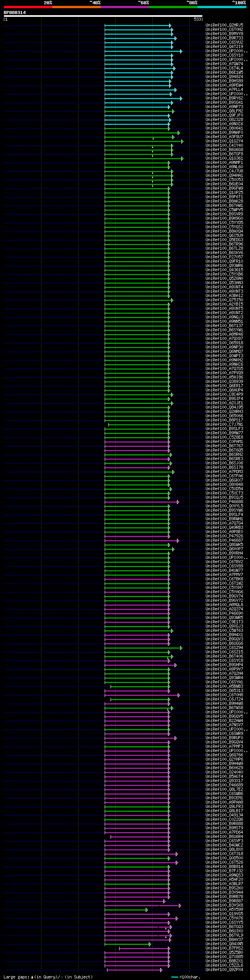250x980 pixels.
Task: Click label UniRef100_P46690
Action: pyautogui.click(x=224, y=613)
